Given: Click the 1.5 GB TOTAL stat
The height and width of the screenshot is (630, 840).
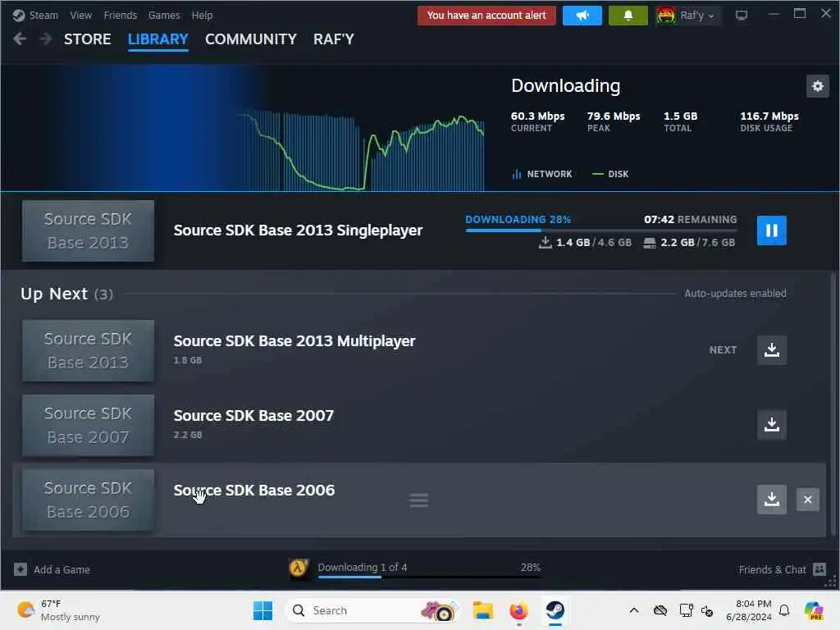Looking at the screenshot, I should pyautogui.click(x=680, y=121).
